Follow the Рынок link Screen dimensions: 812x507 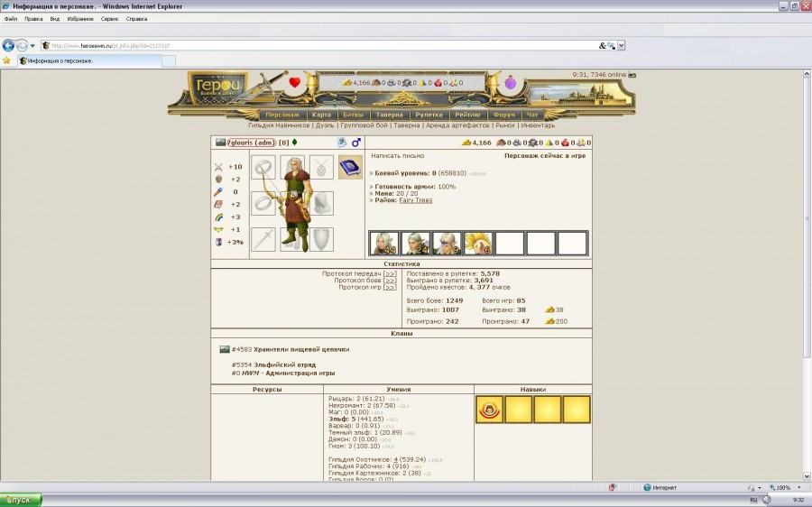tap(505, 125)
